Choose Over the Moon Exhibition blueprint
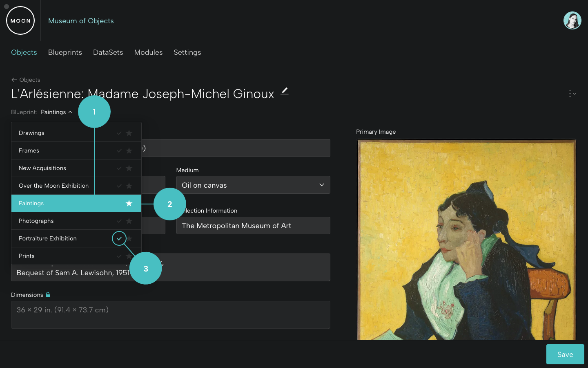The width and height of the screenshot is (588, 368). click(x=76, y=186)
